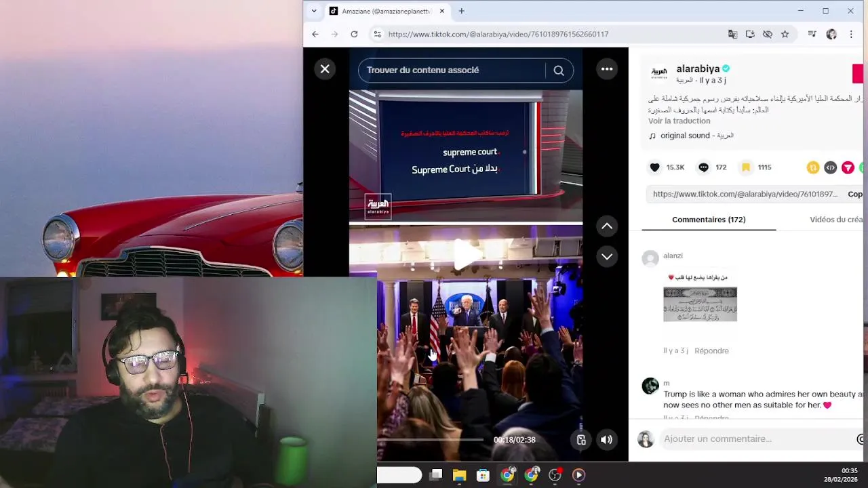Mute the video with speaker icon
Screen dimensions: 868x488
point(606,440)
